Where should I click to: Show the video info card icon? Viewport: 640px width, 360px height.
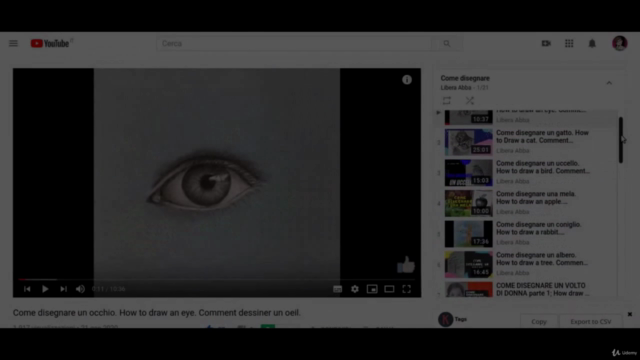pos(407,80)
